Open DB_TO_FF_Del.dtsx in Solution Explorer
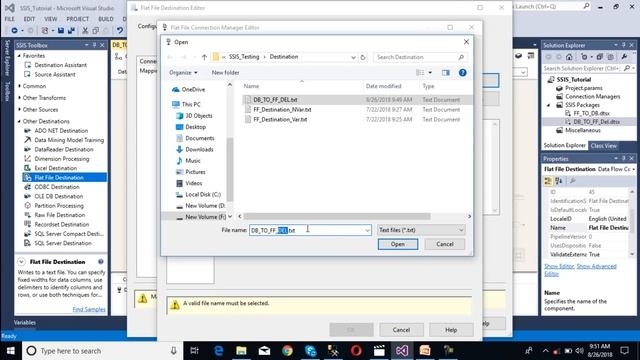This screenshot has height=360, width=640. (596, 122)
